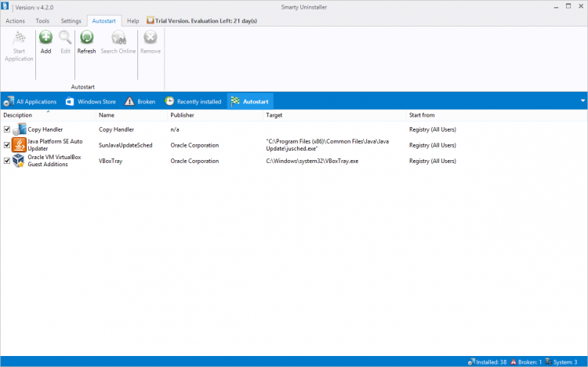Open the Actions ribbon tab
Screen dimensions: 588x367
coord(16,21)
